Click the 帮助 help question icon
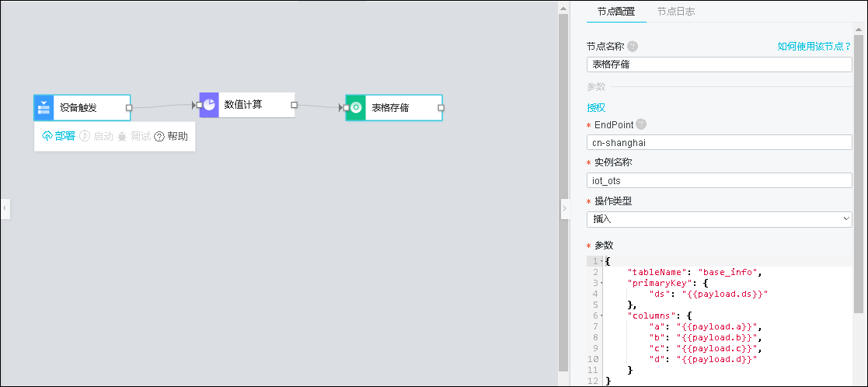 point(159,136)
